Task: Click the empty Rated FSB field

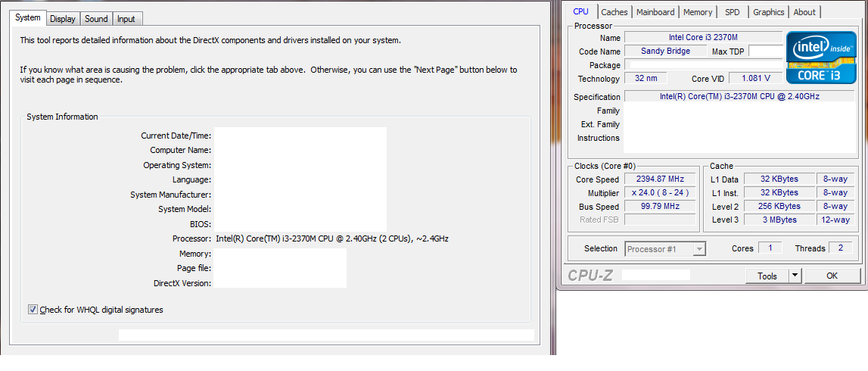Action: coord(660,220)
